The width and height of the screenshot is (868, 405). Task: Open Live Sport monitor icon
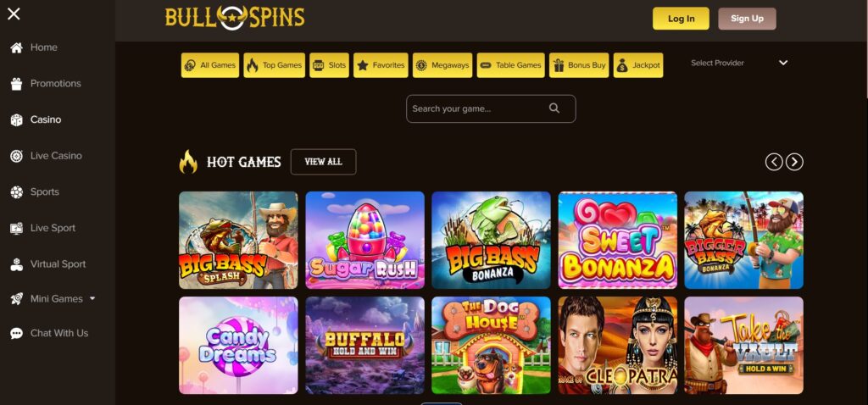17,228
